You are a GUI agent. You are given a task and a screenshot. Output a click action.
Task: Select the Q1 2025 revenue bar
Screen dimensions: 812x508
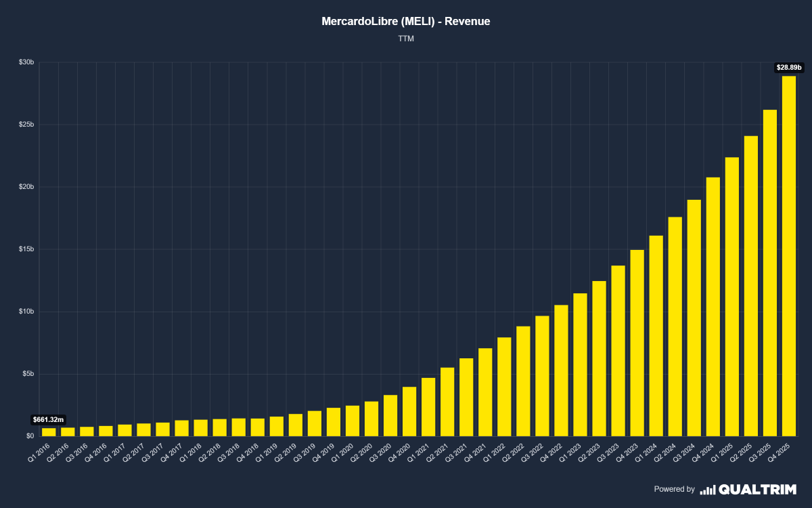(732, 297)
